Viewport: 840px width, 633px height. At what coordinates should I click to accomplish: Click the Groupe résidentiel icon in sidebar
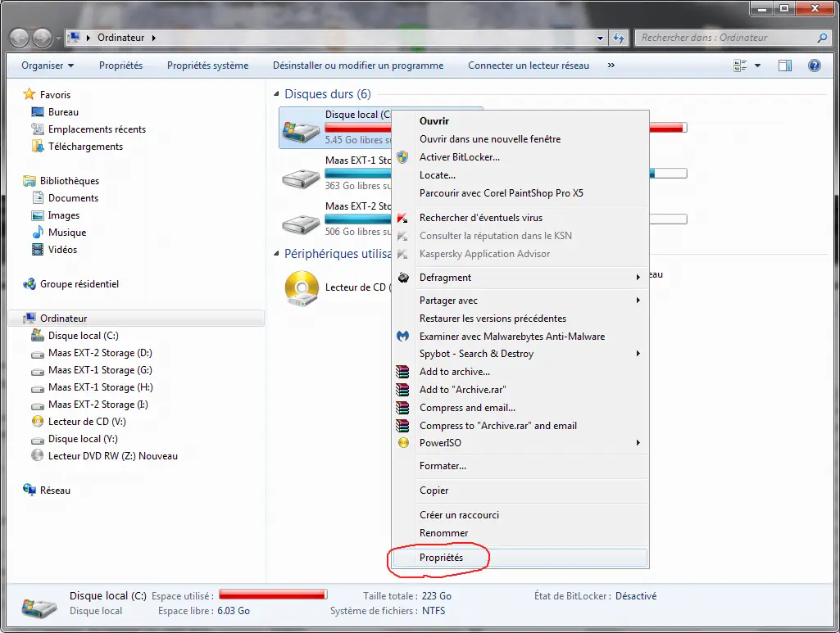pyautogui.click(x=29, y=283)
